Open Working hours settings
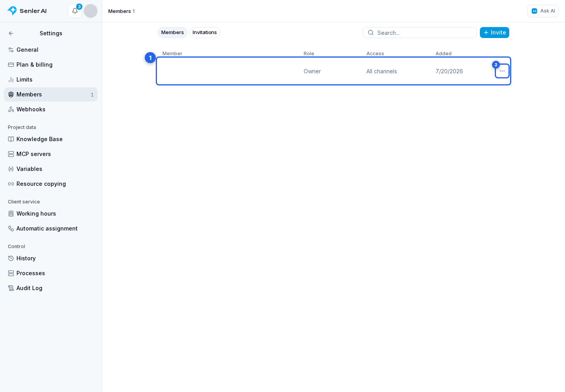Viewport: 565px width, 392px height. (x=51, y=214)
